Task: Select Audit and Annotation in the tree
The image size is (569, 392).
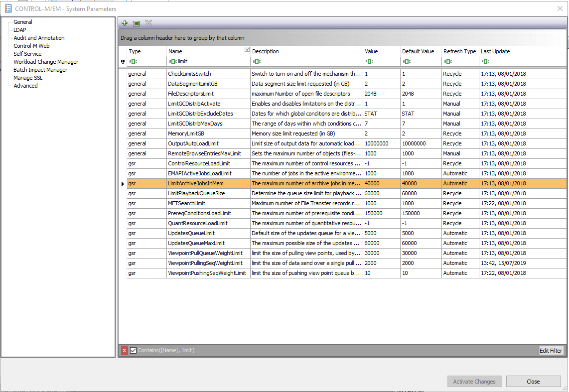Action: [x=39, y=38]
